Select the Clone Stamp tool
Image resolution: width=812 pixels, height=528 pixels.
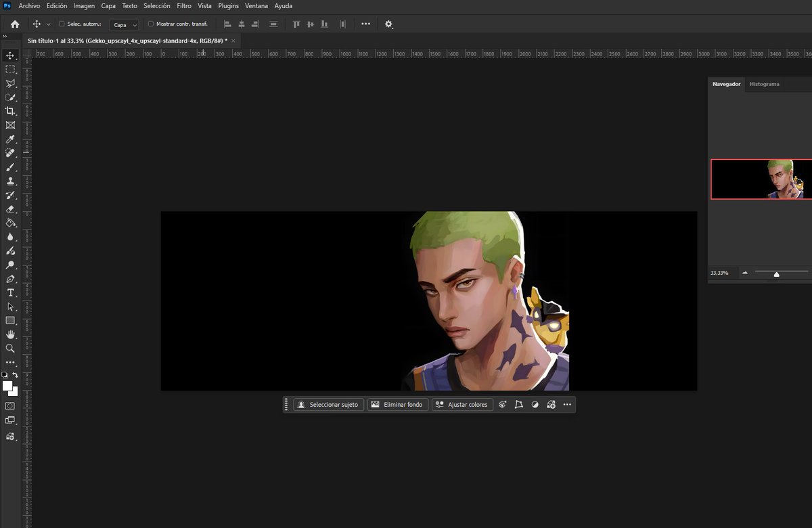tap(10, 181)
